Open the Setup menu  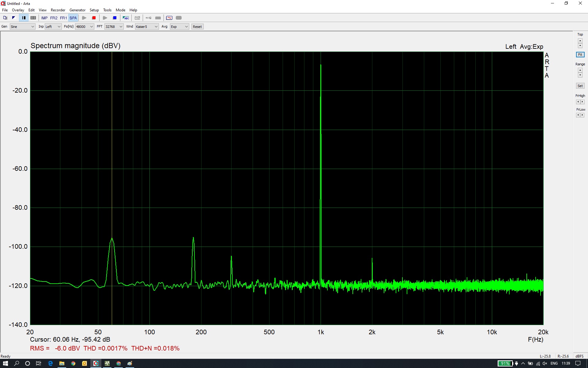click(x=94, y=10)
